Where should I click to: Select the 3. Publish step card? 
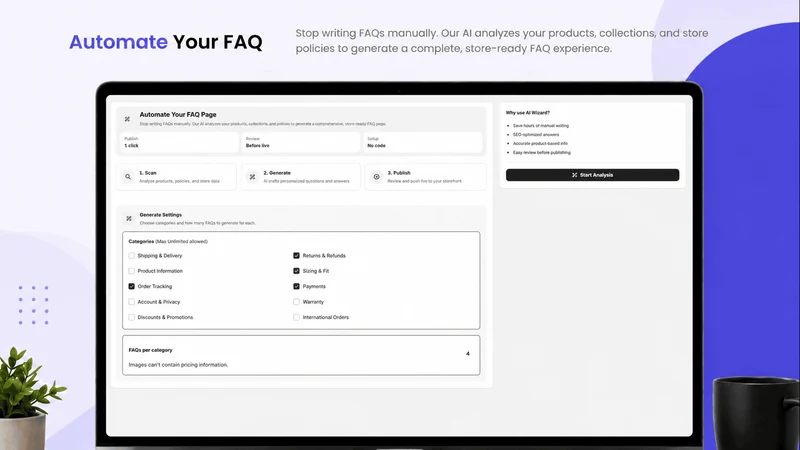(426, 177)
